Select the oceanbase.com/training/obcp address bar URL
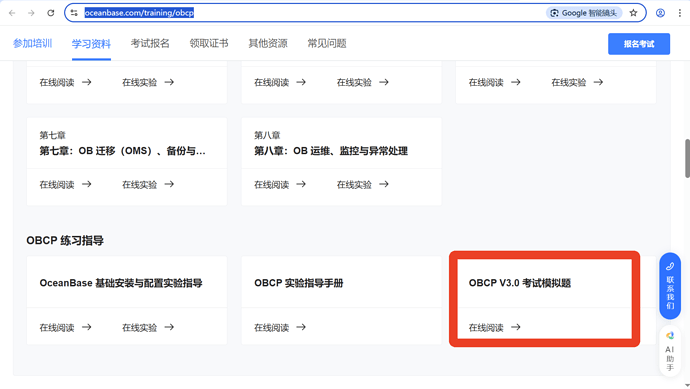This screenshot has height=389, width=690. tap(139, 13)
